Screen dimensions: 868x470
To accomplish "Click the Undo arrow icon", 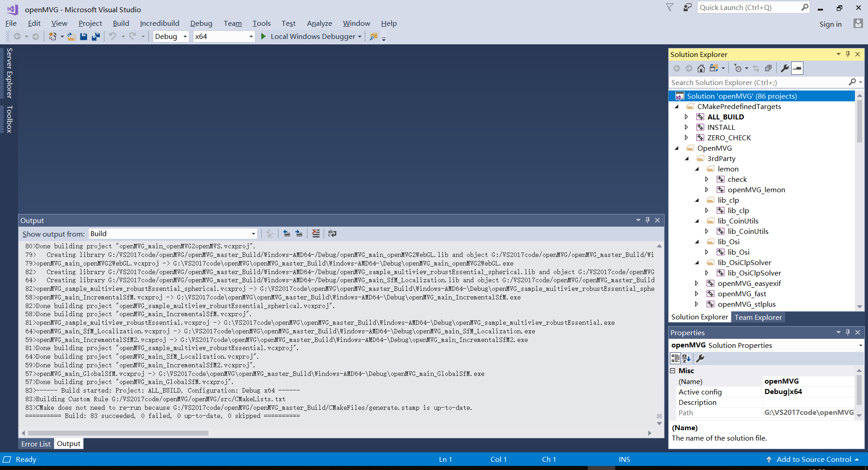I will [113, 36].
